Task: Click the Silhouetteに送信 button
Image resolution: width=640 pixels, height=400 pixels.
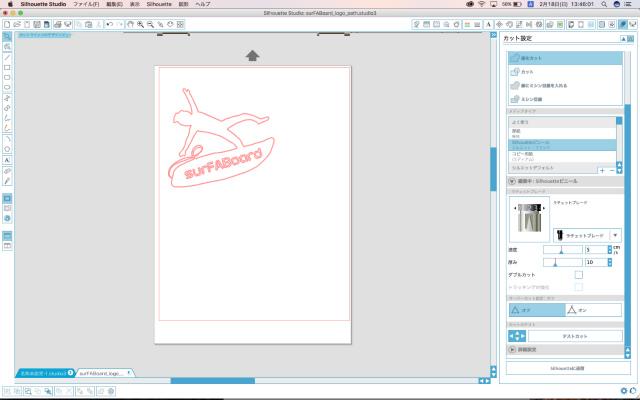Action: click(x=568, y=368)
